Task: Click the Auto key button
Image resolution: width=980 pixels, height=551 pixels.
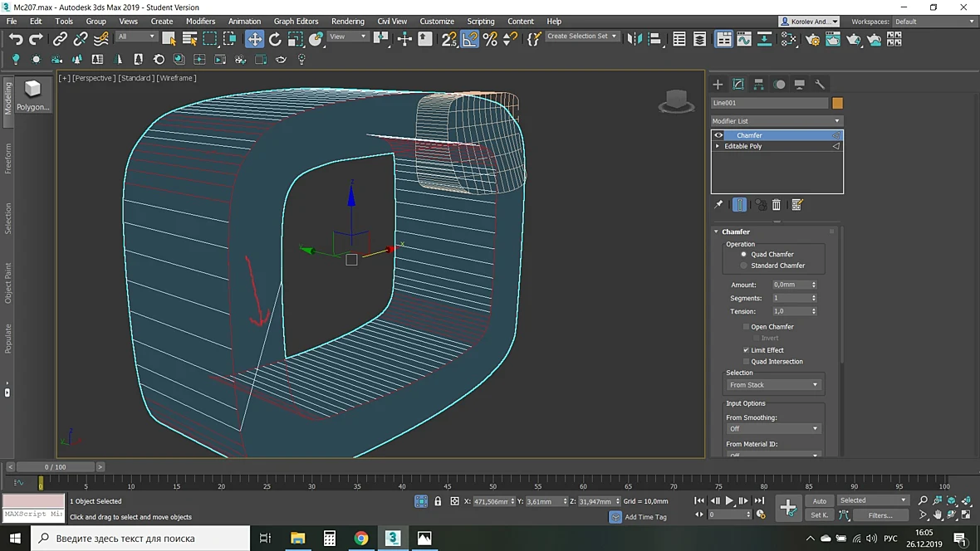Action: click(820, 501)
